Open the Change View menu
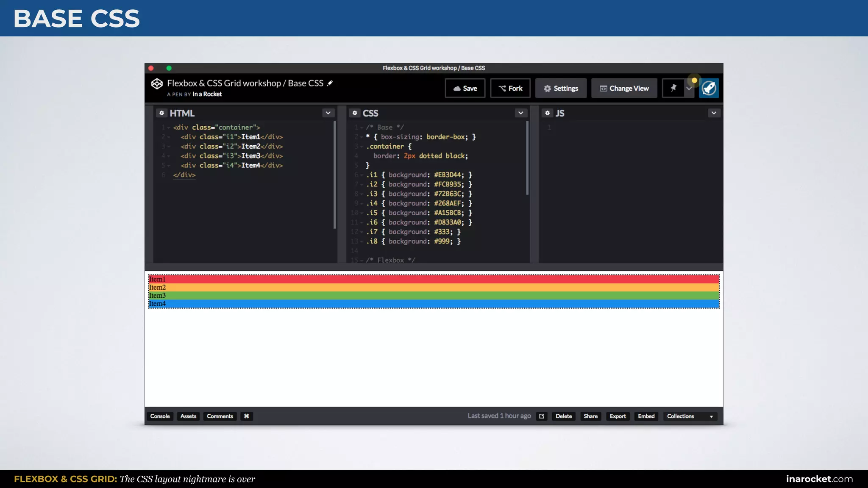Image resolution: width=868 pixels, height=488 pixels. pyautogui.click(x=624, y=88)
